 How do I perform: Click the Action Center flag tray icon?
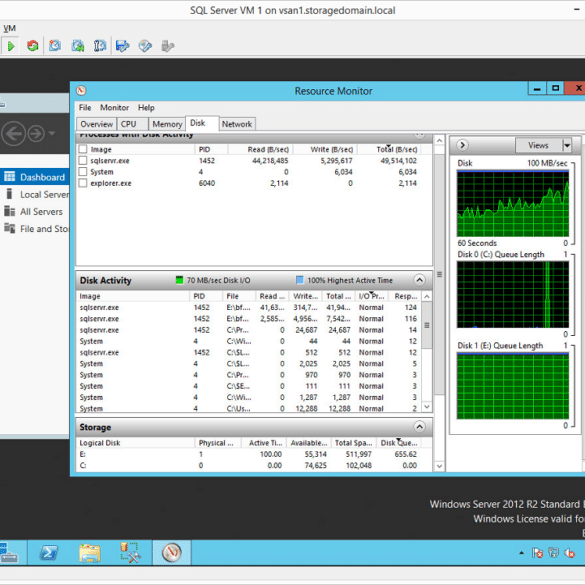tap(537, 553)
